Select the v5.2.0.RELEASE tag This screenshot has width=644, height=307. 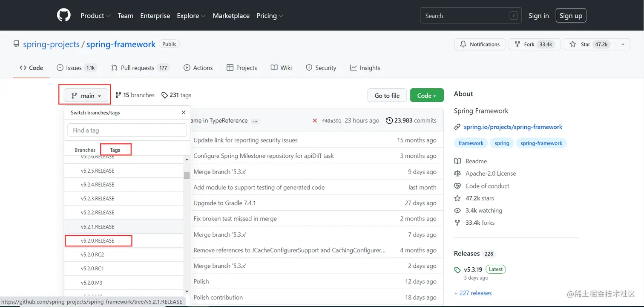[x=98, y=240]
